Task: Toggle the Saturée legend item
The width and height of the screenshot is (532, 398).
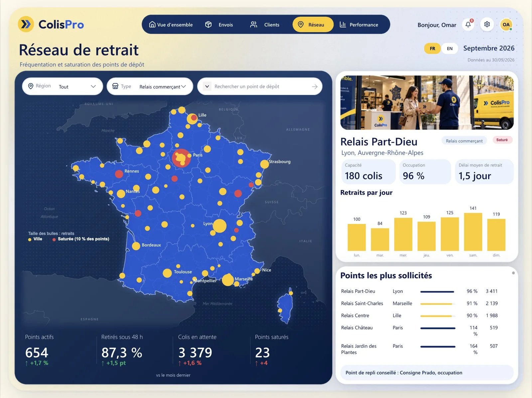Action: (81, 239)
